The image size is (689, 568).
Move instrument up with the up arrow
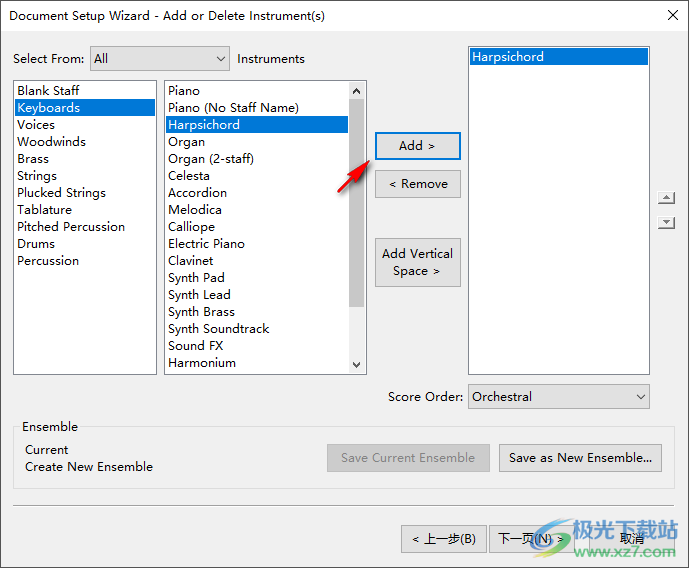(x=666, y=198)
